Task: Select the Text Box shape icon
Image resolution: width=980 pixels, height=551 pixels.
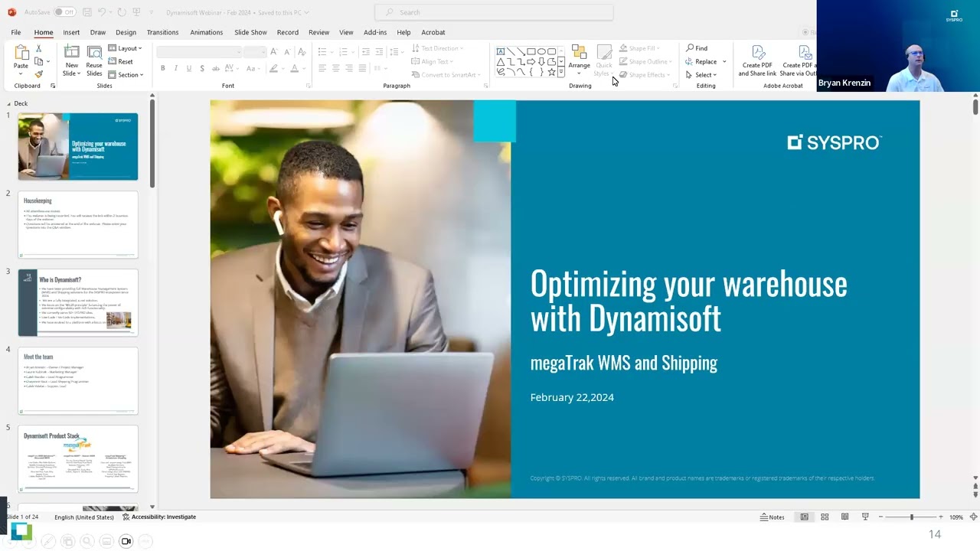Action: click(x=501, y=51)
